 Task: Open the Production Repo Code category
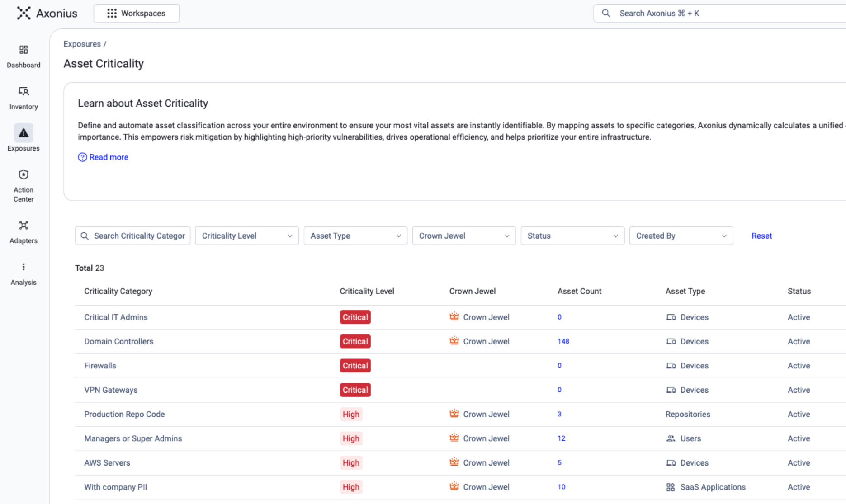click(124, 414)
